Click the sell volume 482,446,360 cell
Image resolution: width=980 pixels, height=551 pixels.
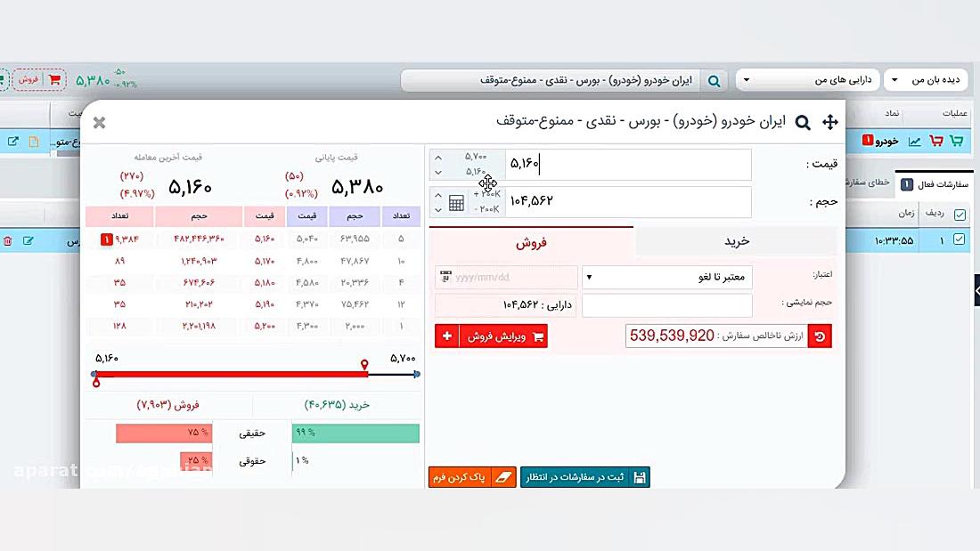(x=199, y=239)
